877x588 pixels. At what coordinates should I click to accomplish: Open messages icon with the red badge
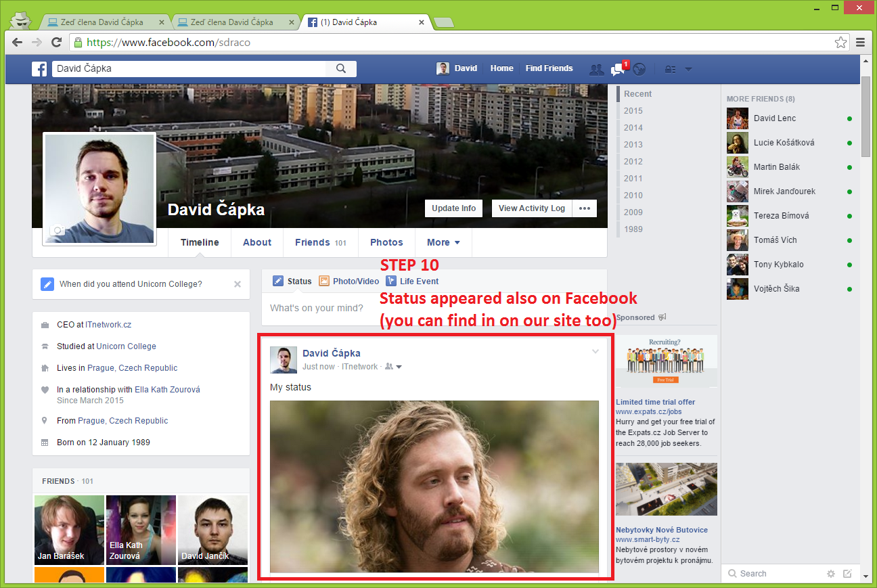(x=618, y=69)
